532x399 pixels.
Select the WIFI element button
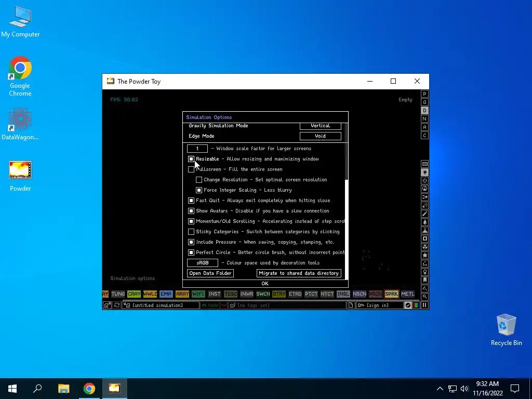coord(198,294)
